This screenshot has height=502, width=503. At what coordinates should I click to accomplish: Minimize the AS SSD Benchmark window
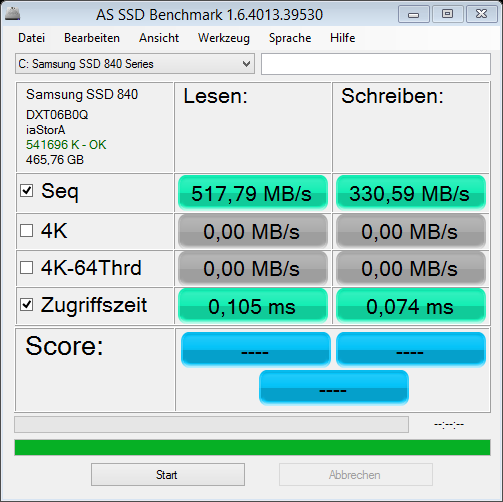413,14
